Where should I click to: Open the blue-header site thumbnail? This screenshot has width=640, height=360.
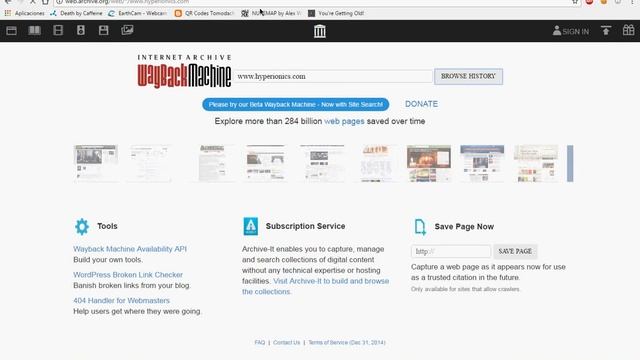[482, 163]
